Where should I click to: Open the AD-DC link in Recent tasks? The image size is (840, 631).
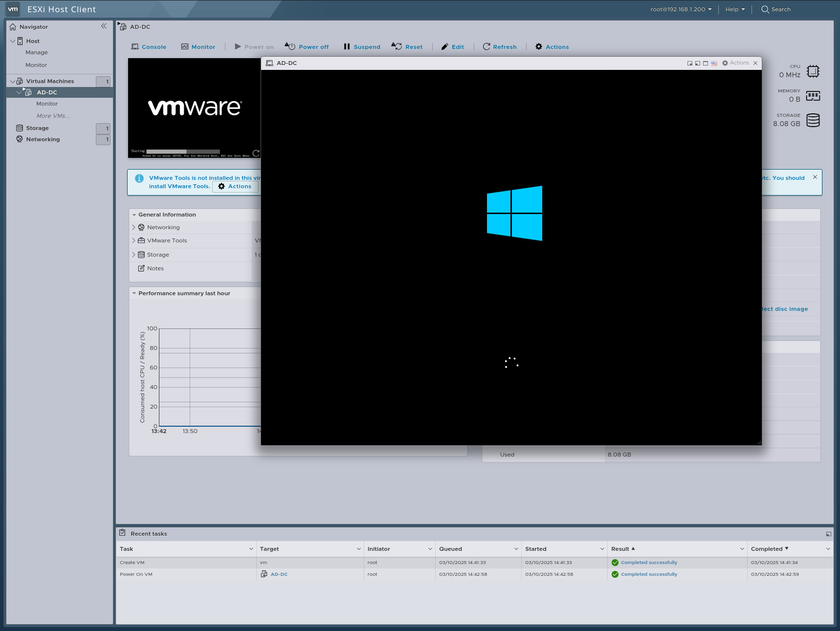(x=278, y=574)
